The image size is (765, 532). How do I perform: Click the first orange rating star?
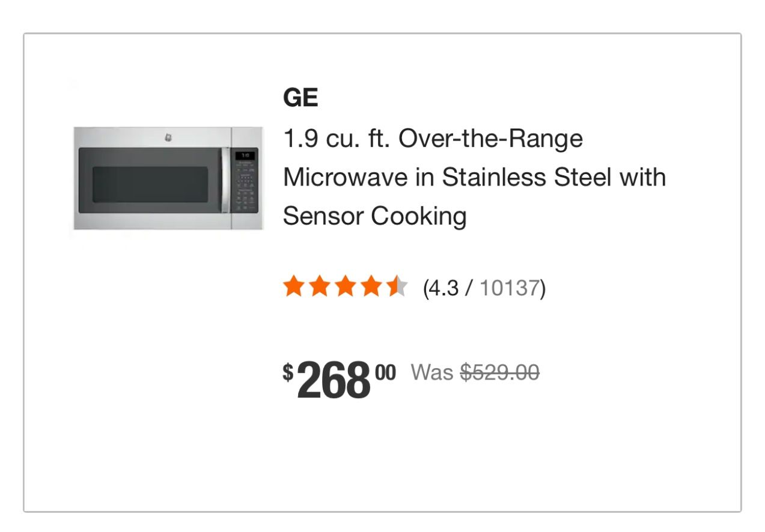(293, 287)
